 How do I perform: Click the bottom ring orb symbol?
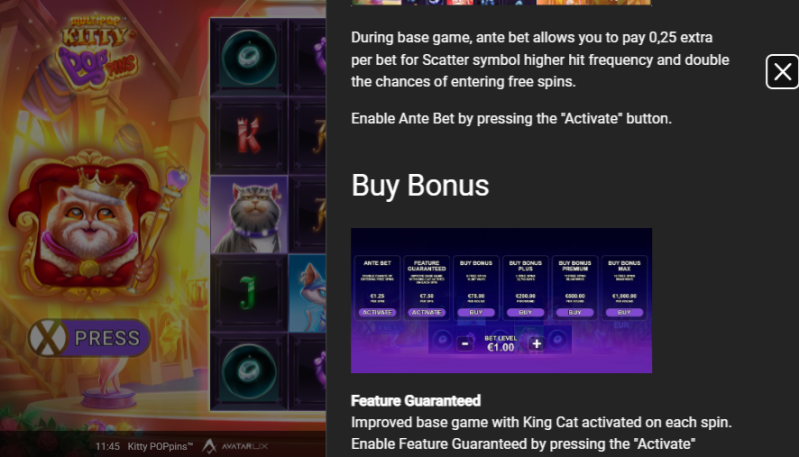click(249, 371)
